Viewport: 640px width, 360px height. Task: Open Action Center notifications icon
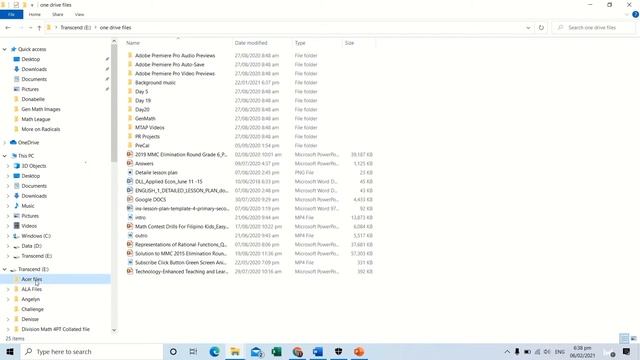(627, 352)
